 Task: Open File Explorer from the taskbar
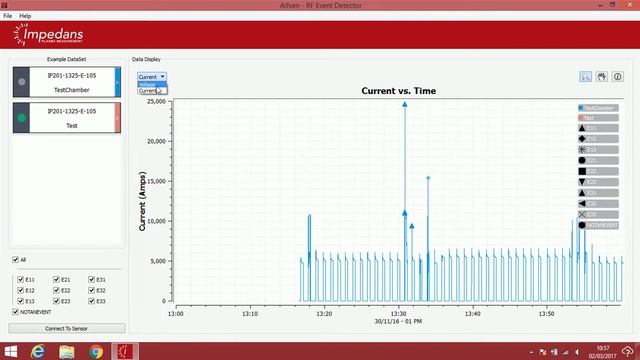click(x=67, y=351)
